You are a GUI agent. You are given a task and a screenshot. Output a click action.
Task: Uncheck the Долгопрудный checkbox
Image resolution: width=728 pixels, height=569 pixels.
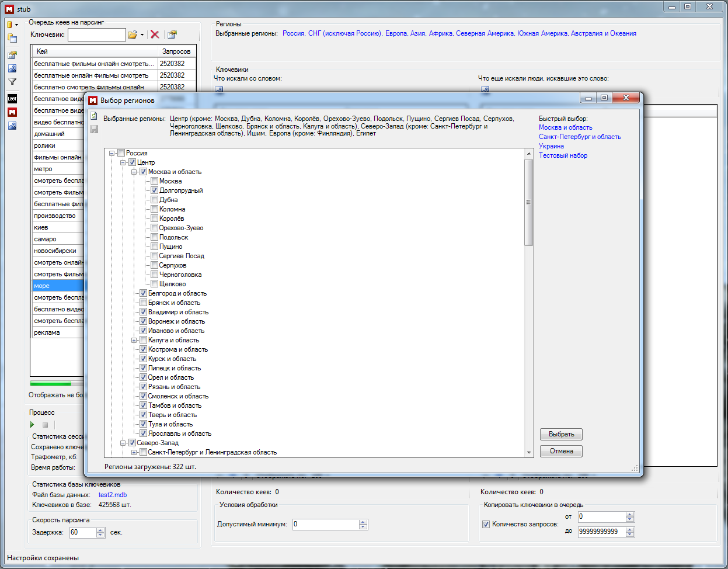coord(154,190)
